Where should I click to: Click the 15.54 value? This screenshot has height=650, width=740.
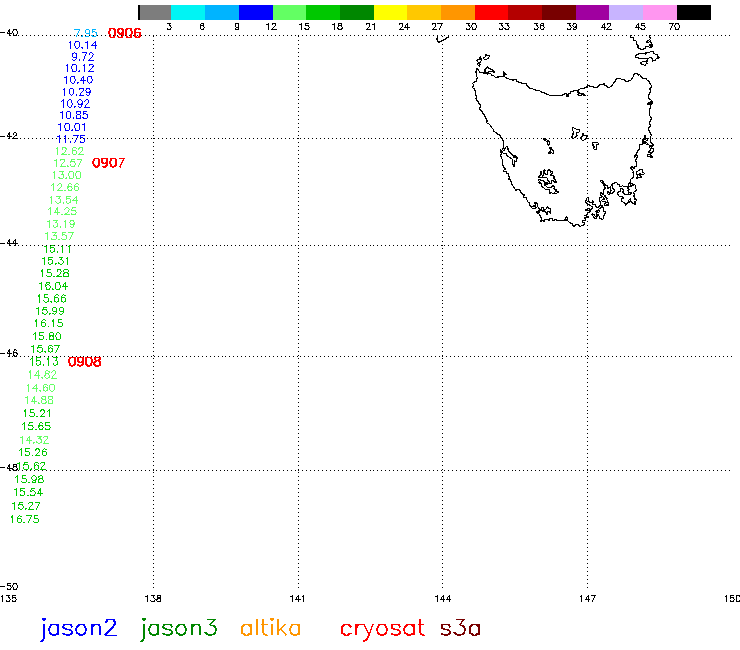28,492
